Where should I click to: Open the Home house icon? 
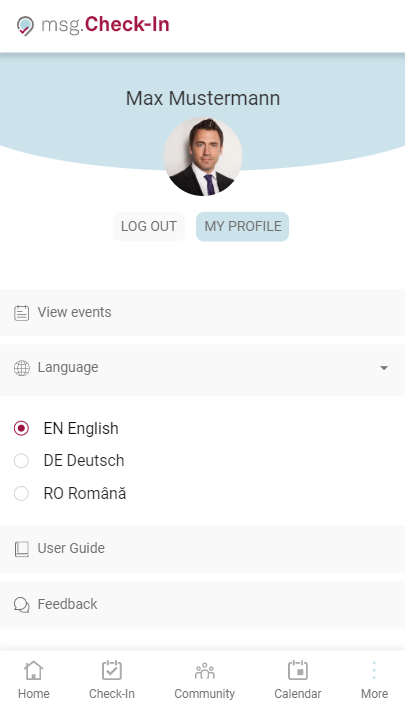[34, 670]
